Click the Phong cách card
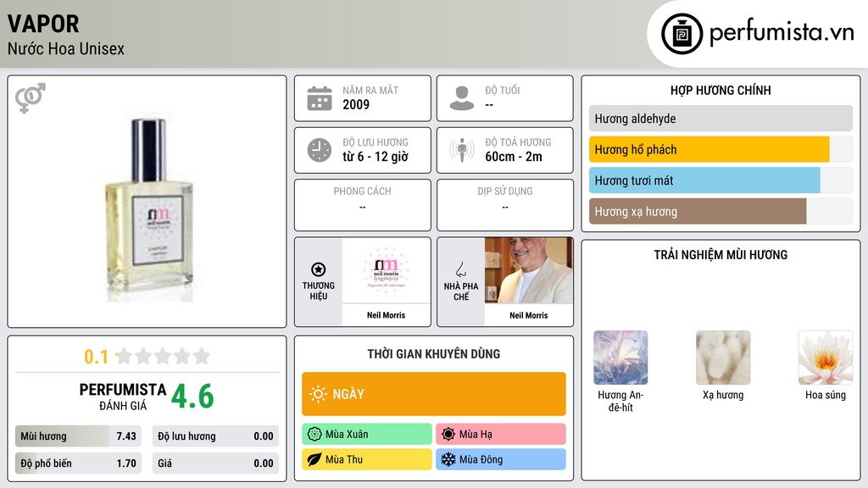 363,205
